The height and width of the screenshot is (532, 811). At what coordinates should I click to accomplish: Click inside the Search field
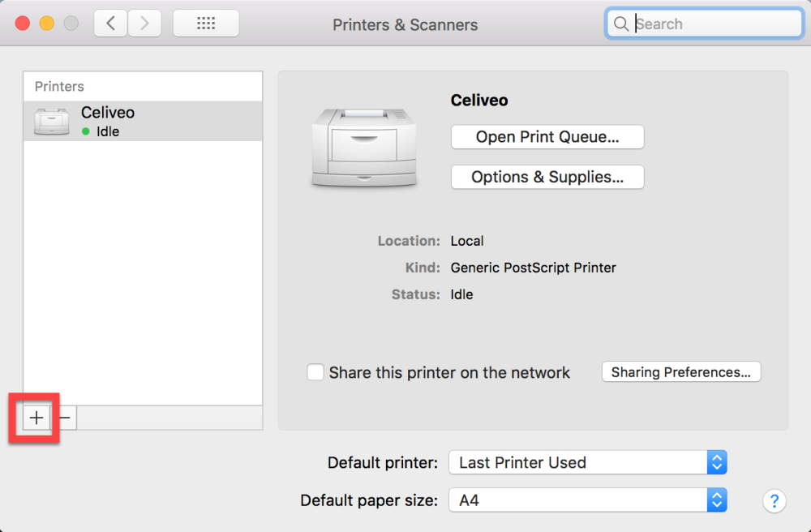click(697, 24)
